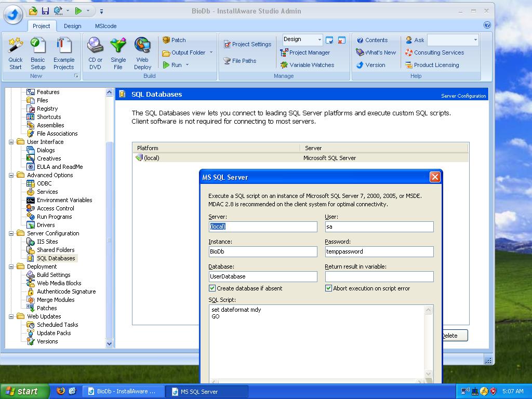
Task: Toggle Abort execution on script error
Action: (328, 288)
